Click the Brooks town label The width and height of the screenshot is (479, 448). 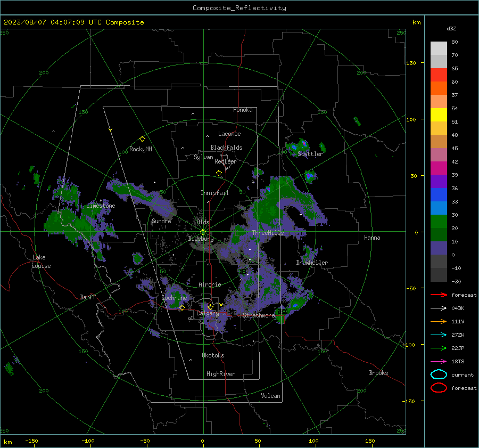(x=378, y=373)
